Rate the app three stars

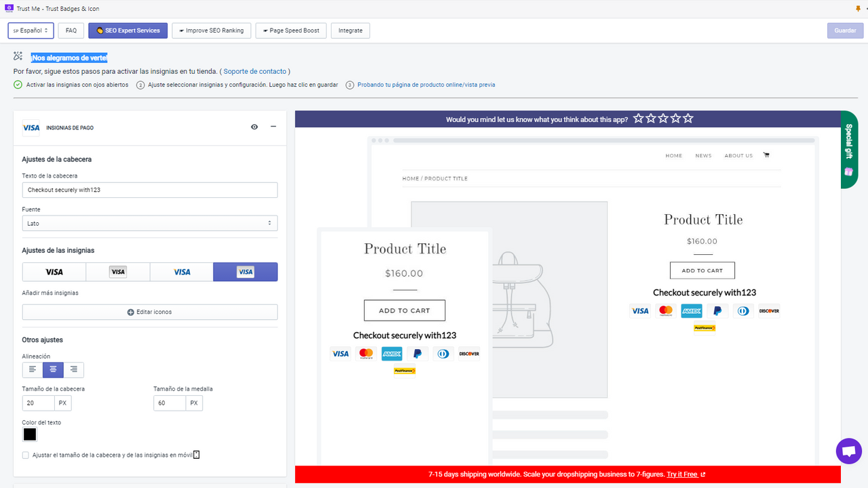[663, 119]
